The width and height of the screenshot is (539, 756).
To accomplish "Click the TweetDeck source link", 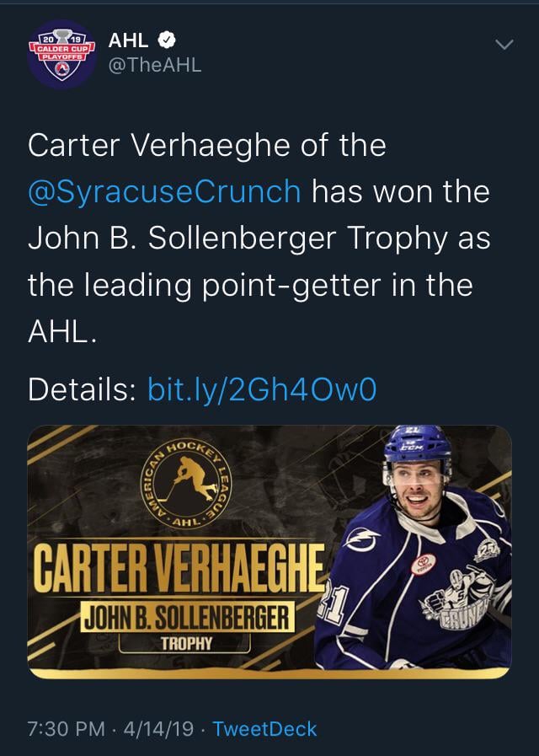I will pos(264,728).
